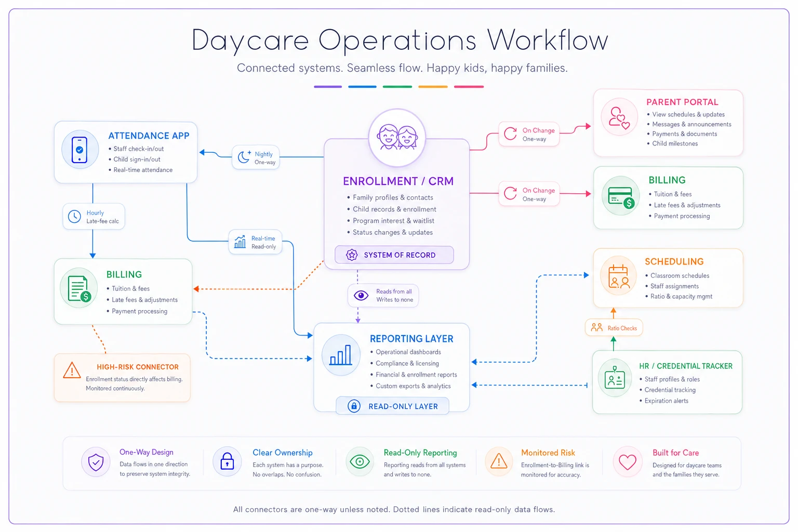Viewport: 798px width, 532px height.
Task: Click the One-Way Design shield icon
Action: click(x=96, y=462)
